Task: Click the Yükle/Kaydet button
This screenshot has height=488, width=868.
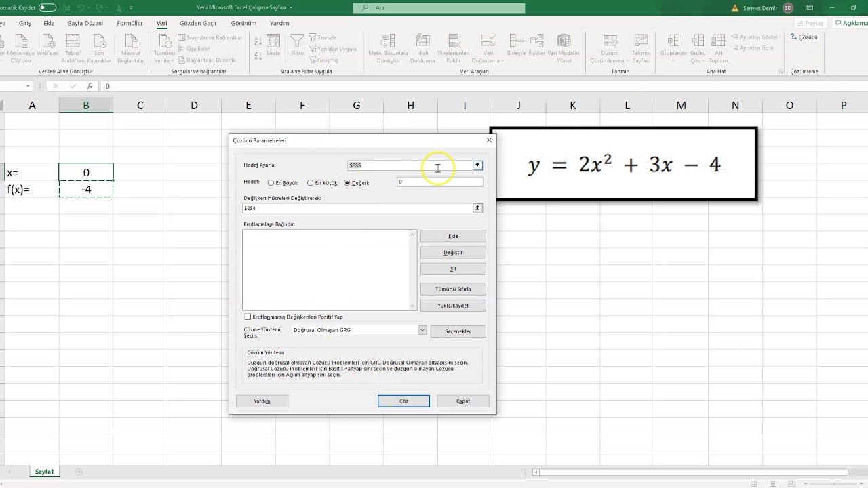Action: click(453, 306)
